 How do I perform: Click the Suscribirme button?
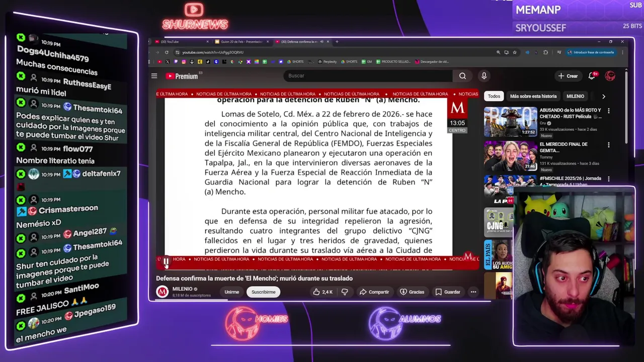[x=264, y=292]
